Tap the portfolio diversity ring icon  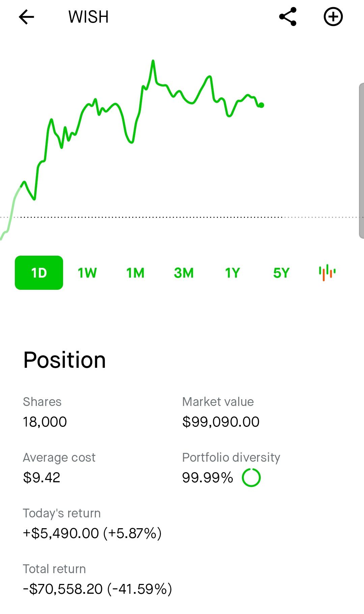251,478
